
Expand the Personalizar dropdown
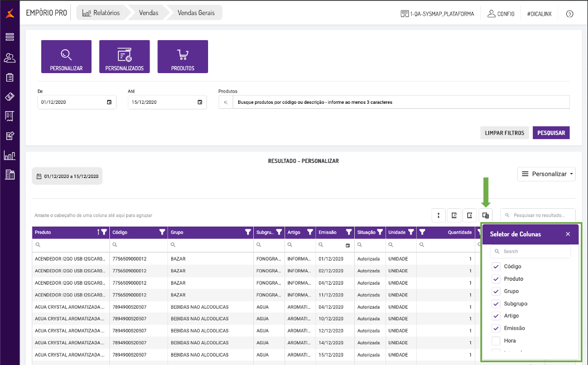(x=546, y=174)
